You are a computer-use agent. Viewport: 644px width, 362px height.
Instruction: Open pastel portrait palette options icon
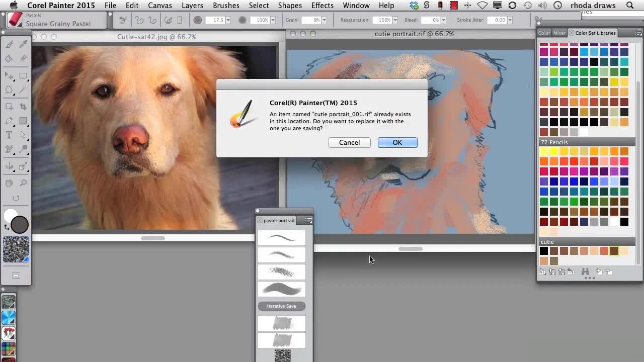(309, 221)
